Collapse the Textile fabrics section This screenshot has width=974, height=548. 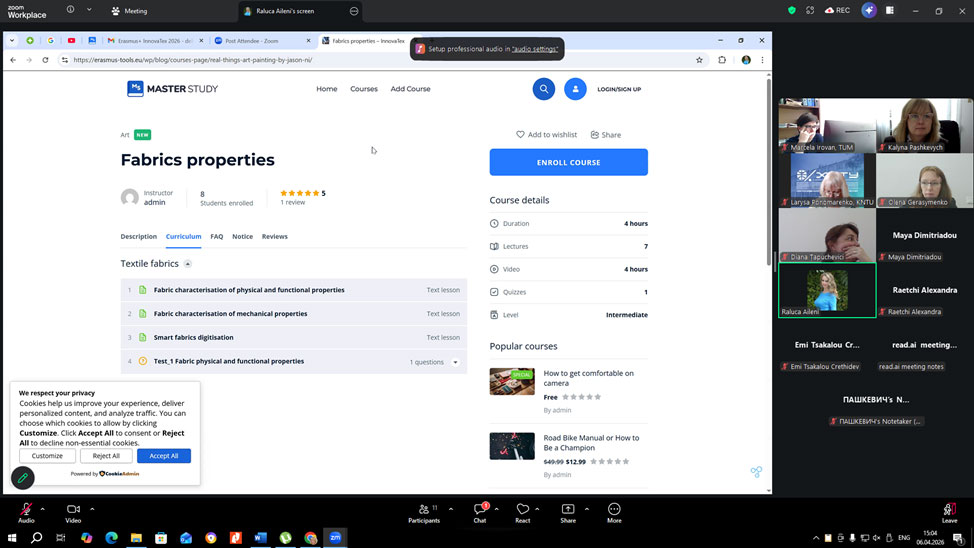click(188, 264)
